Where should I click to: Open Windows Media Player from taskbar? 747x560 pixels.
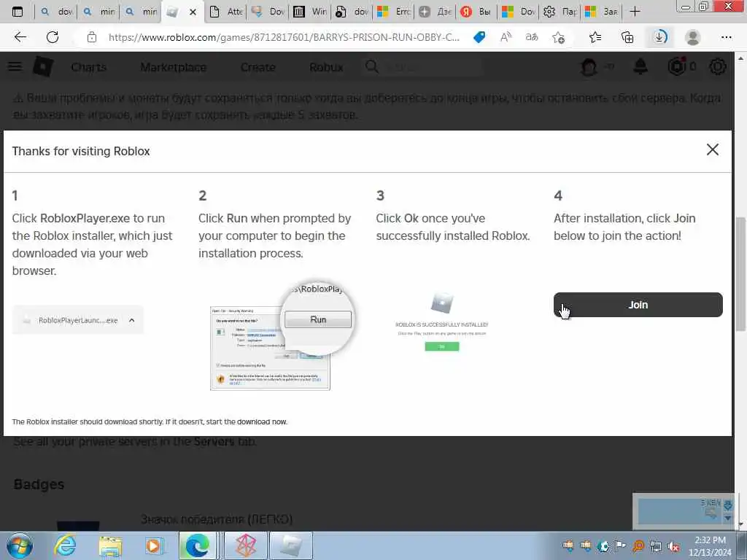153,545
